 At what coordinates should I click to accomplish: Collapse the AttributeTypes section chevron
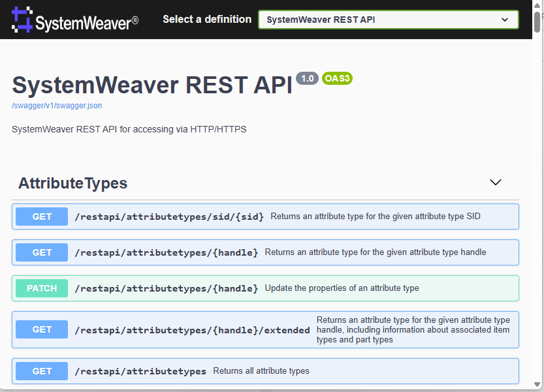(496, 183)
